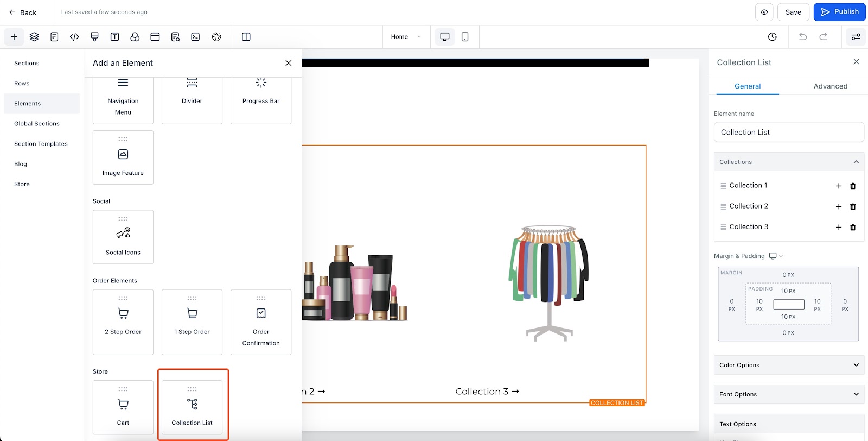Click the Collection 3 link on canvas
This screenshot has width=868, height=441.
tap(487, 392)
